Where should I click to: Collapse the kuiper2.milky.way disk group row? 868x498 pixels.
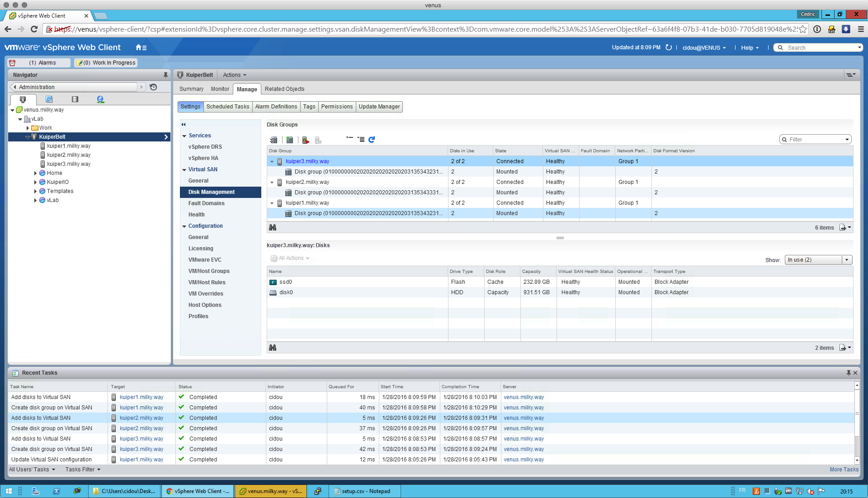272,183
